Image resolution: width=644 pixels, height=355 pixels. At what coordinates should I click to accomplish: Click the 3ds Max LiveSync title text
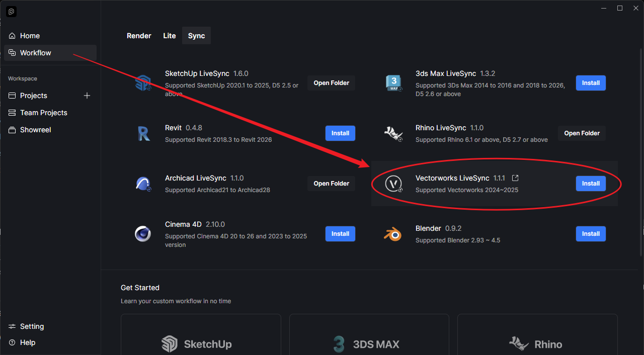point(446,73)
